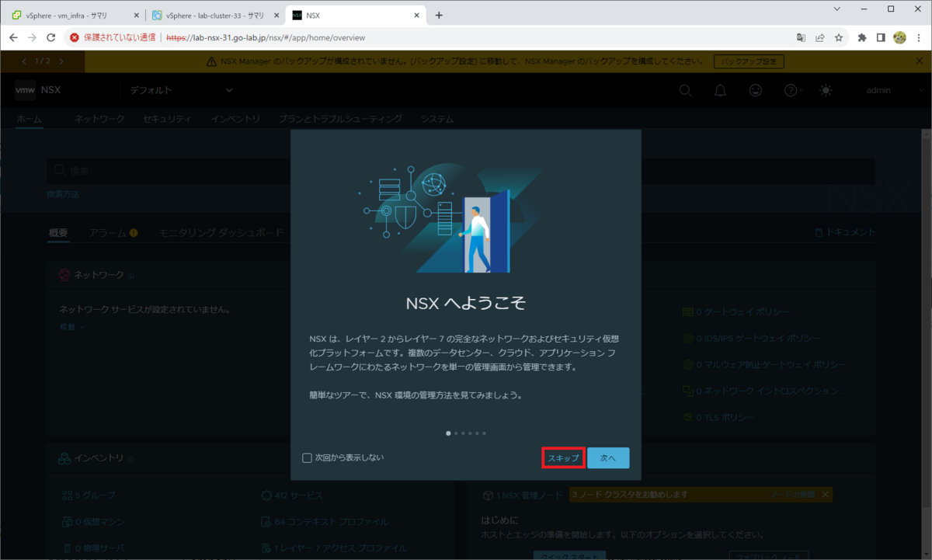This screenshot has width=932, height=560.
Task: Open the tab search chevron
Action: pyautogui.click(x=837, y=9)
